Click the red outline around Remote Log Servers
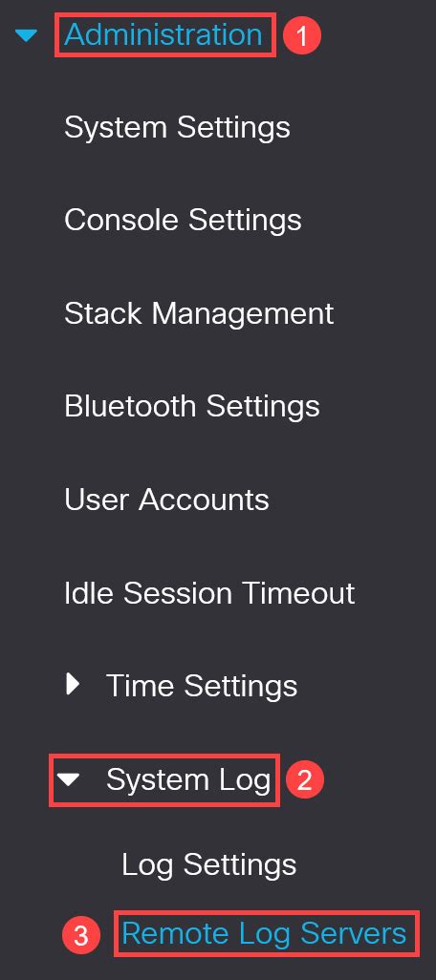The width and height of the screenshot is (436, 980). point(266,934)
